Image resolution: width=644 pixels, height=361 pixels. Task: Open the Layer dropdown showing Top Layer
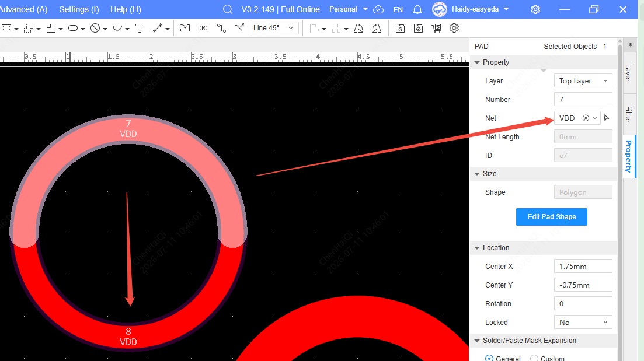click(x=583, y=81)
